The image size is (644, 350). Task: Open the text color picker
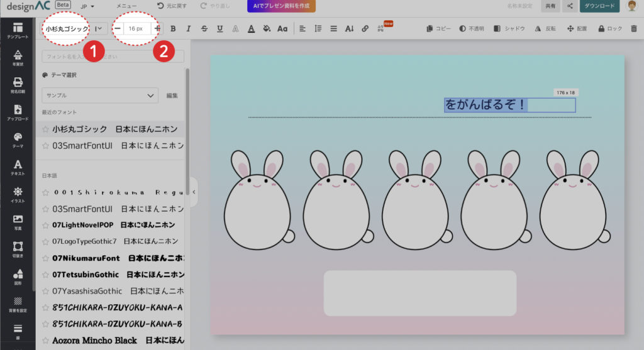251,29
